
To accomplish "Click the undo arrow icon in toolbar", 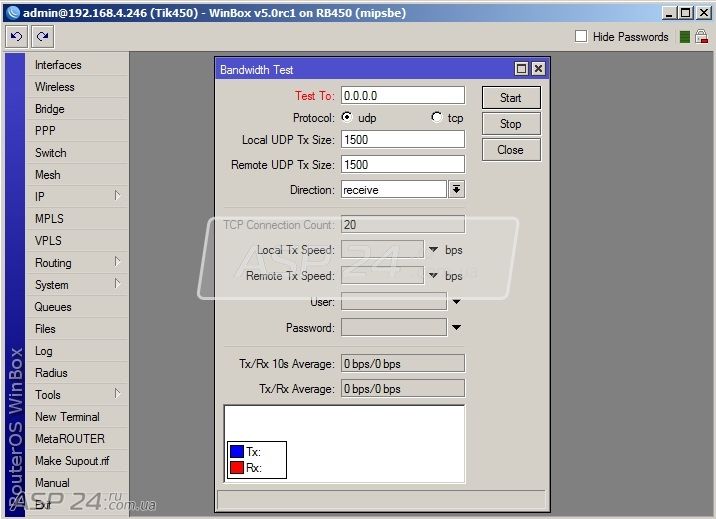I will click(x=16, y=37).
